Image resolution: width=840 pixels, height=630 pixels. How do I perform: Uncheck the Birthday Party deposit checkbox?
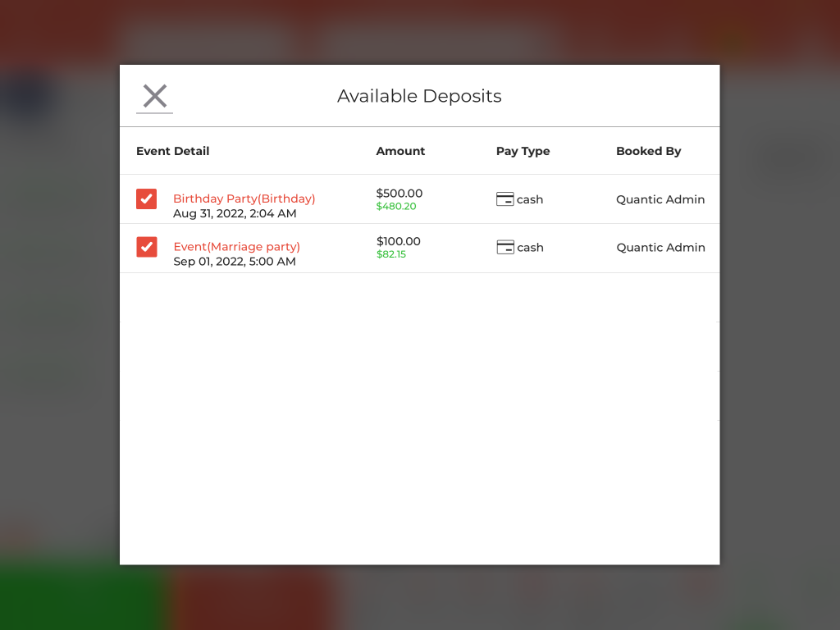click(x=147, y=199)
